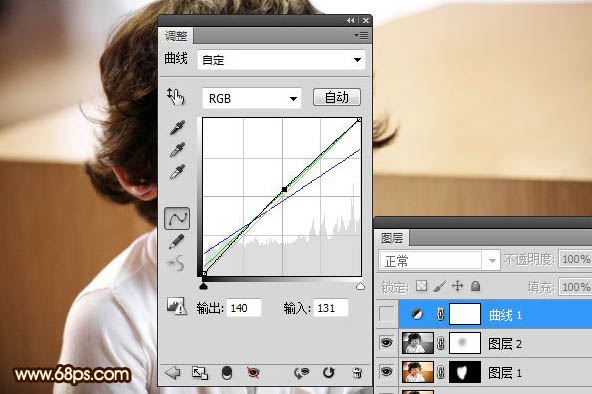This screenshot has height=394, width=592.
Task: Hide layer 图层 2 with eye icon
Action: (x=387, y=343)
